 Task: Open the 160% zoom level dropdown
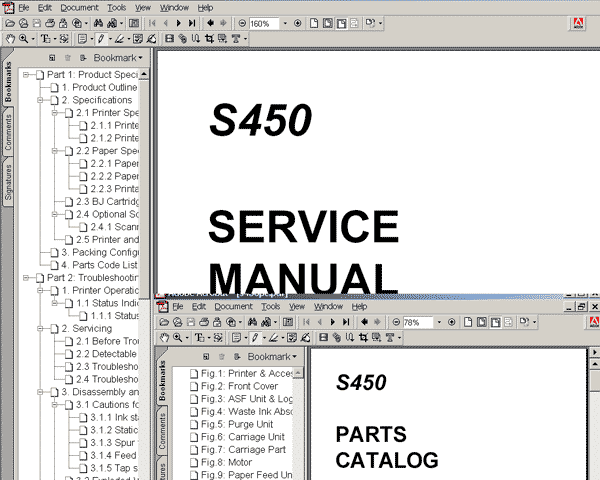click(x=284, y=22)
